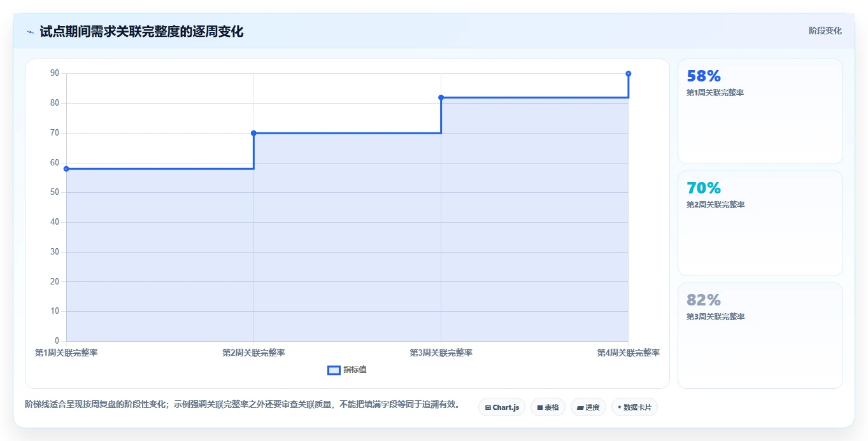Select the 70% week 2 stat card
The height and width of the screenshot is (441, 868).
coord(760,223)
